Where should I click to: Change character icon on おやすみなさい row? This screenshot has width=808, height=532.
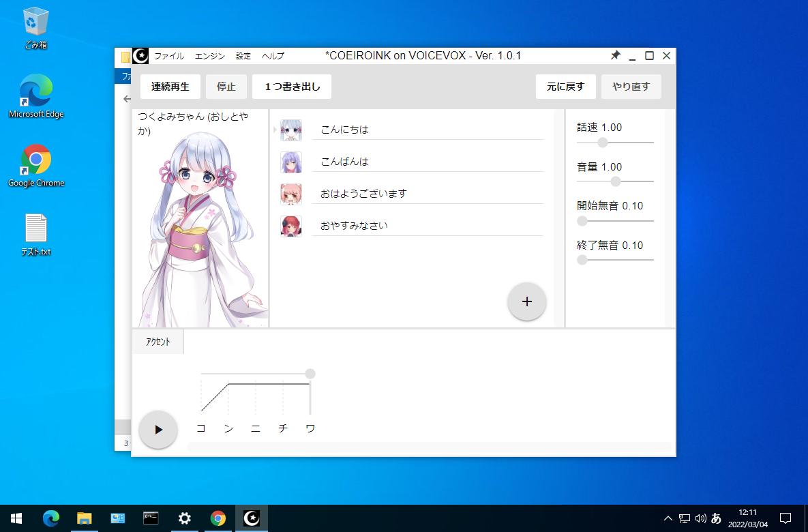pyautogui.click(x=290, y=226)
